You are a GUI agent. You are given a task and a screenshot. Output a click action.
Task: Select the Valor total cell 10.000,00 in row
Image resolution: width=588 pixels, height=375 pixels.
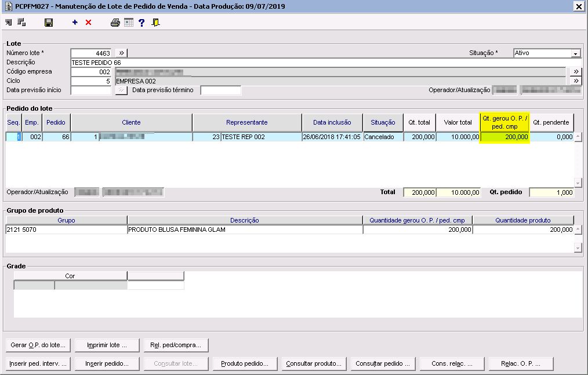tap(458, 137)
